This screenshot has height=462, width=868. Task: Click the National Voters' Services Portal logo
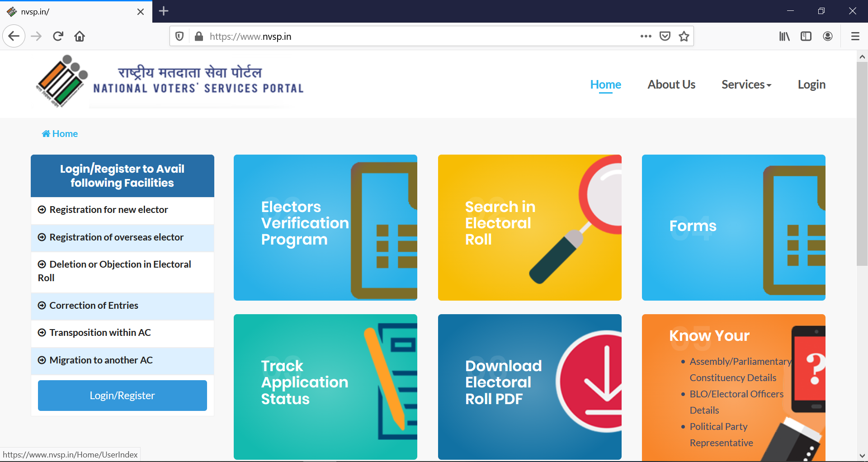167,81
